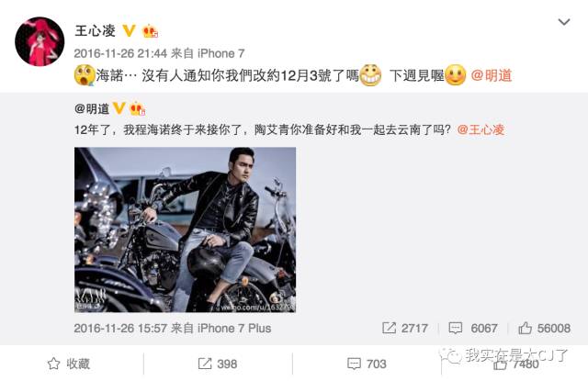Viewport: 588px width, 381px height.
Task: Like the quoted post with 56008 likes
Action: point(525,328)
